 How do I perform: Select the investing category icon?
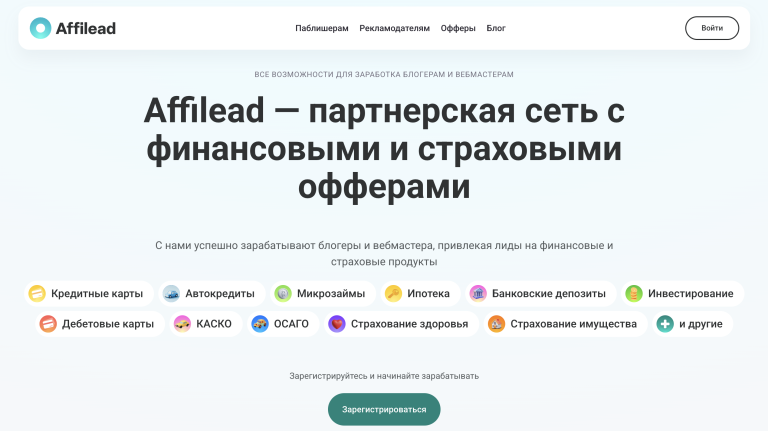tap(634, 294)
